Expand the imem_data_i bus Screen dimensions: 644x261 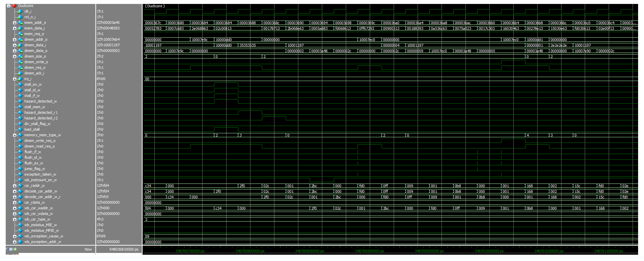(x=15, y=29)
